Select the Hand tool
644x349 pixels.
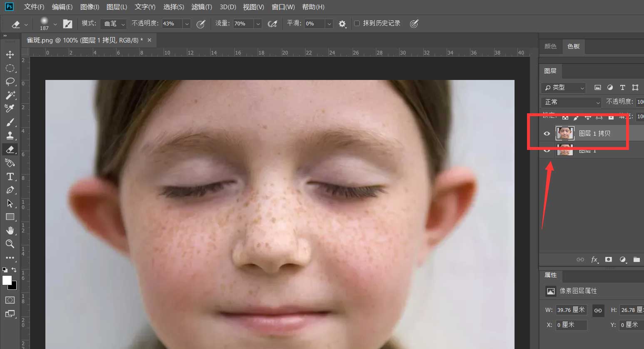(10, 230)
